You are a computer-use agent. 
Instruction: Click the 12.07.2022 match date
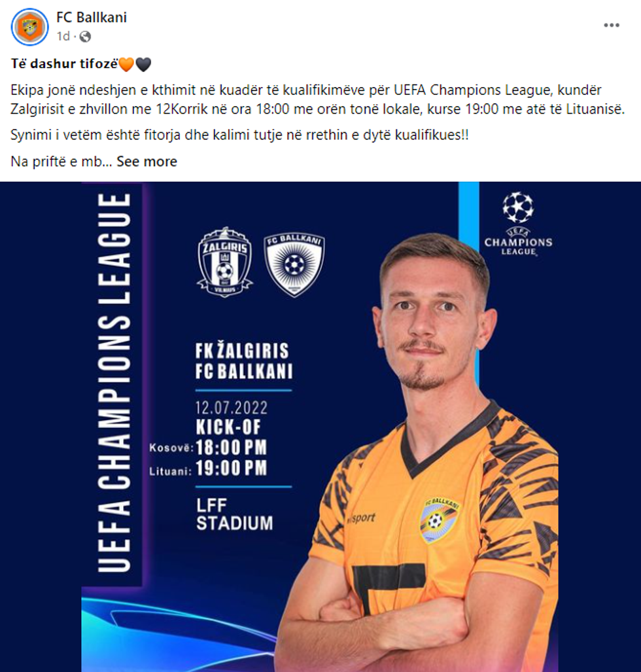[x=232, y=407]
